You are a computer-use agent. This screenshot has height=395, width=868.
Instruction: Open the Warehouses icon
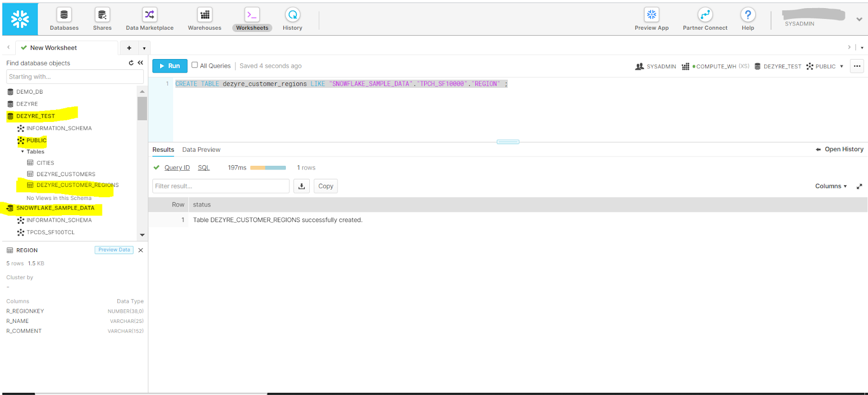pos(205,15)
